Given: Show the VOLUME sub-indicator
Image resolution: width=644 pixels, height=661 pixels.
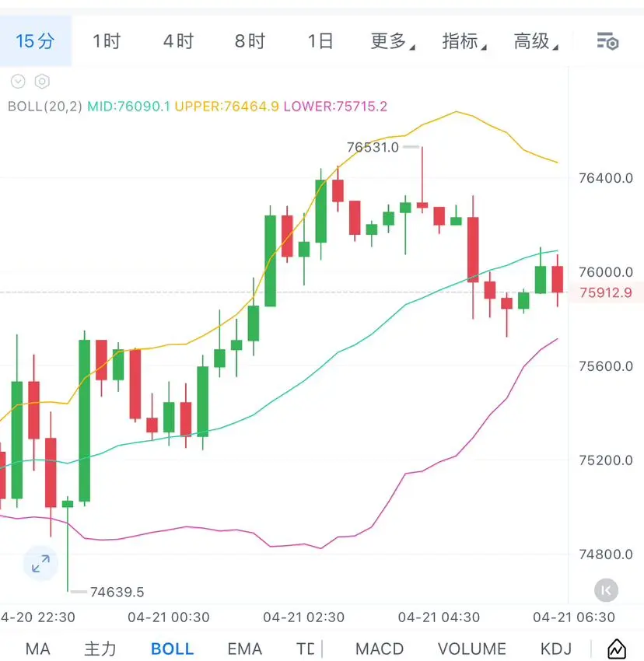Looking at the screenshot, I should point(472,649).
